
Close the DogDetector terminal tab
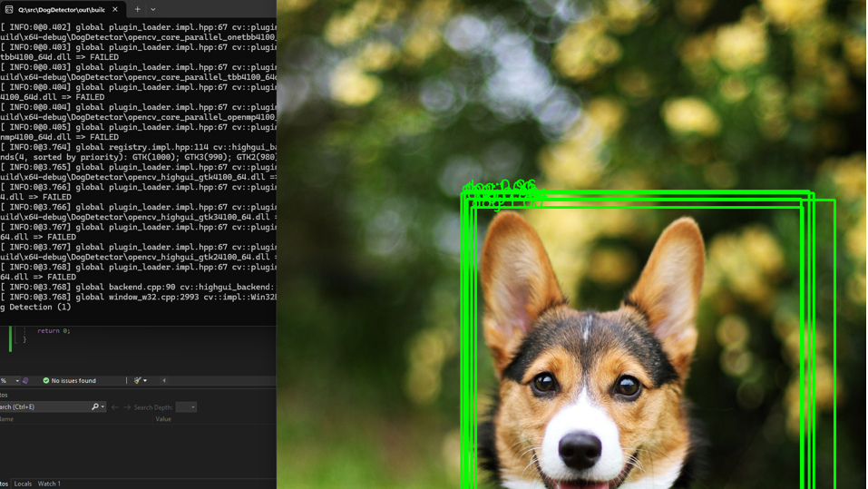coord(115,10)
